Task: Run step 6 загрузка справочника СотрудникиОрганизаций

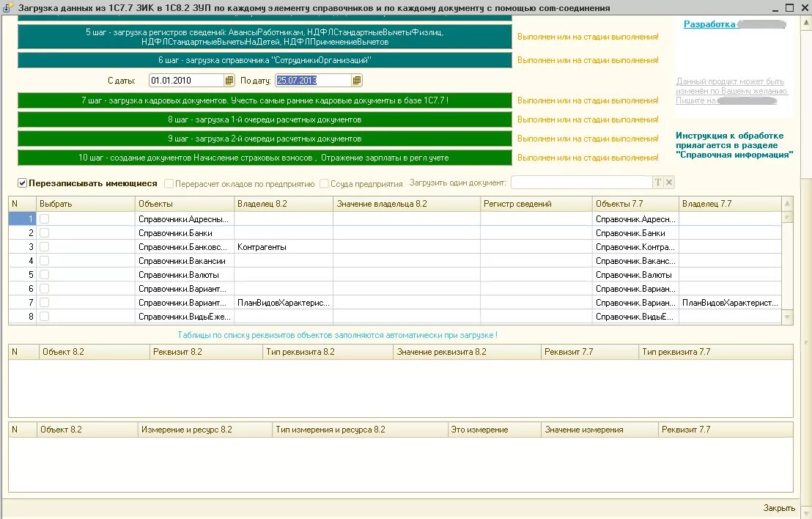Action: [265, 60]
